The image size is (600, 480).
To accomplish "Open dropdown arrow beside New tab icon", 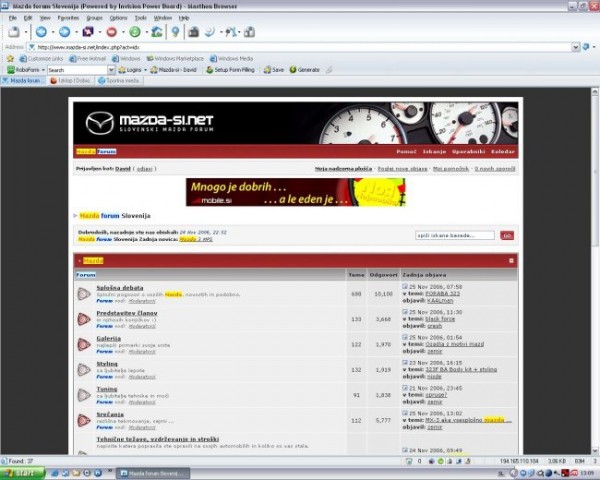I will tap(26, 32).
